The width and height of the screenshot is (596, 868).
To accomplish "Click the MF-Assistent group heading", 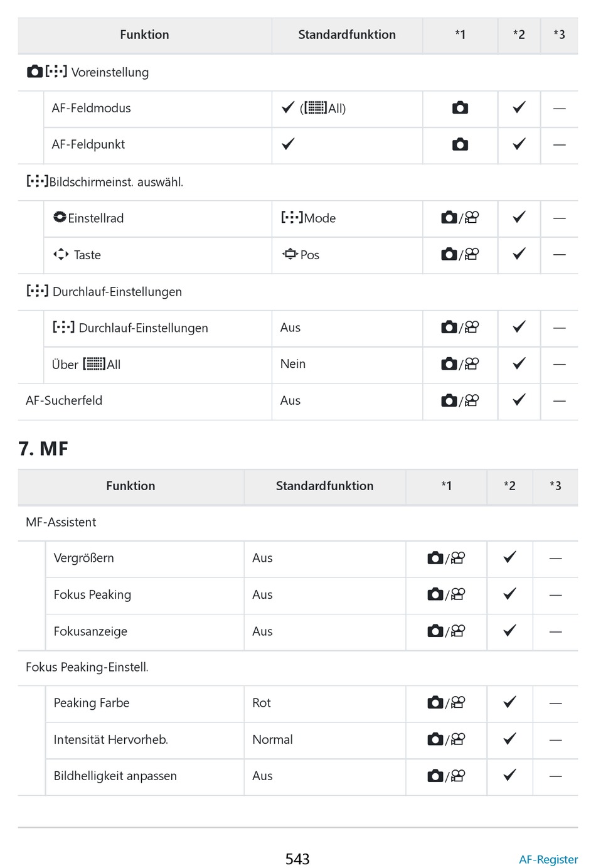I will pos(61,522).
